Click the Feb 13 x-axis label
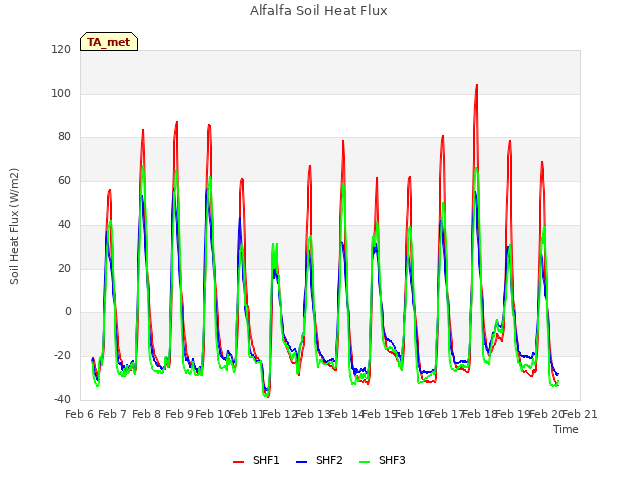The width and height of the screenshot is (640, 480). [x=312, y=414]
